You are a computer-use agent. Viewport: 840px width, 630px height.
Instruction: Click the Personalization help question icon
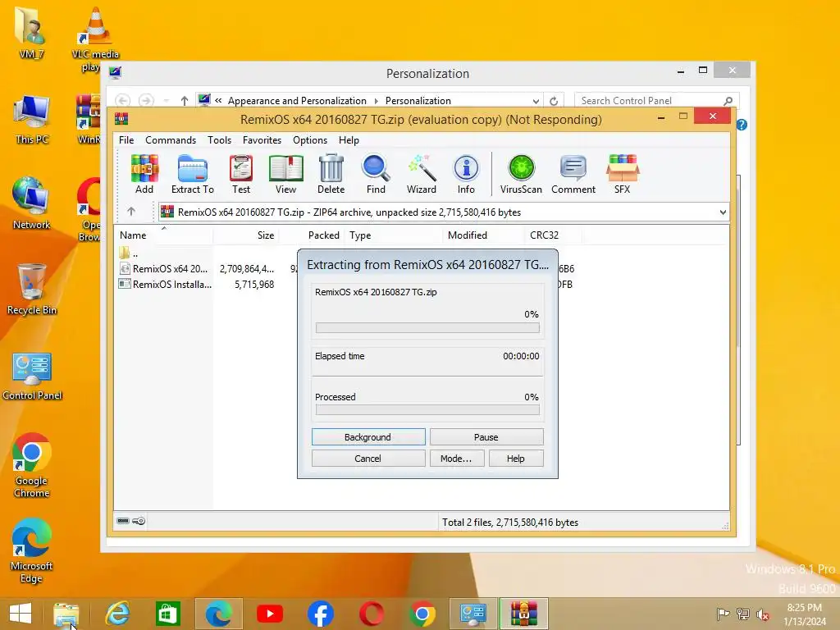[x=742, y=125]
